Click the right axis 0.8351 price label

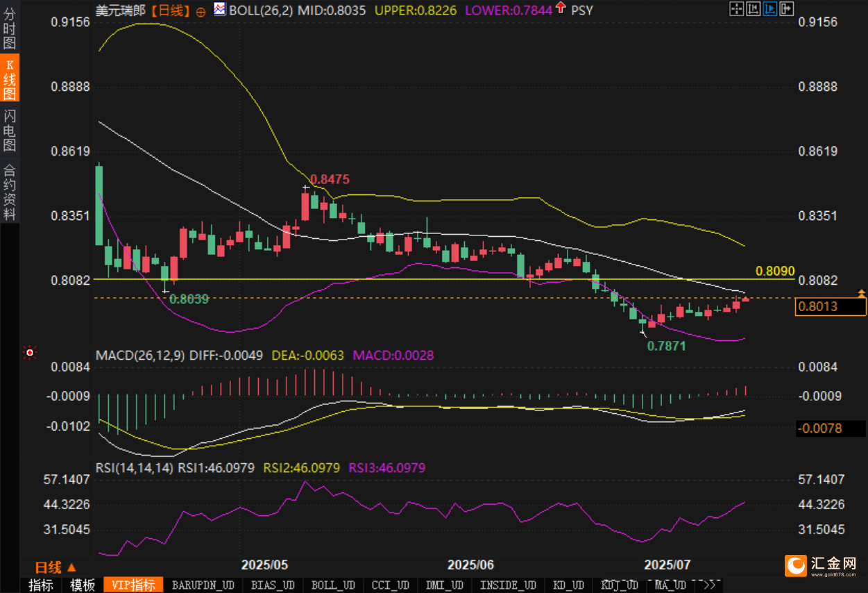pos(819,216)
